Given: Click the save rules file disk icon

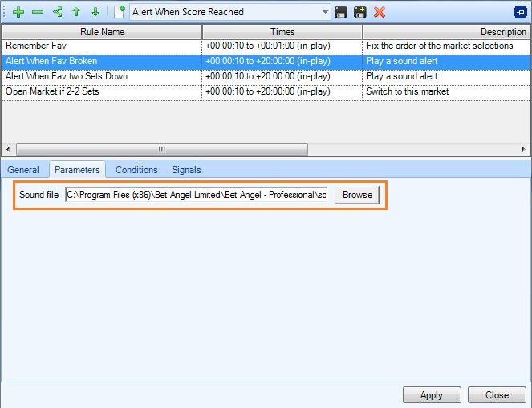Looking at the screenshot, I should pyautogui.click(x=341, y=12).
